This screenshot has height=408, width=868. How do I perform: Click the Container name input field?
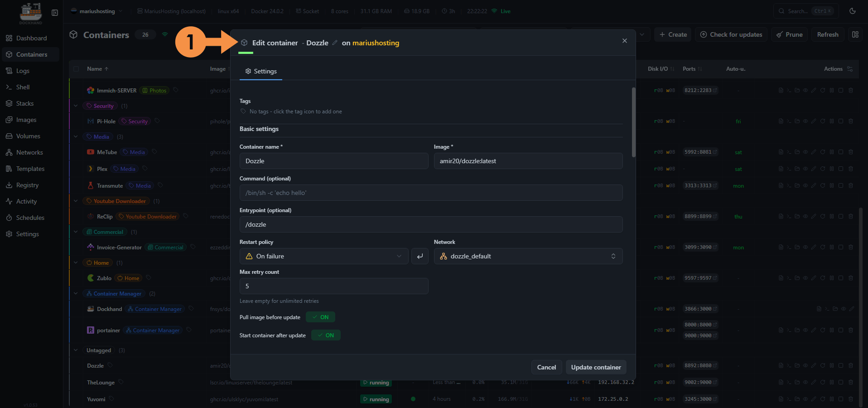(x=334, y=161)
